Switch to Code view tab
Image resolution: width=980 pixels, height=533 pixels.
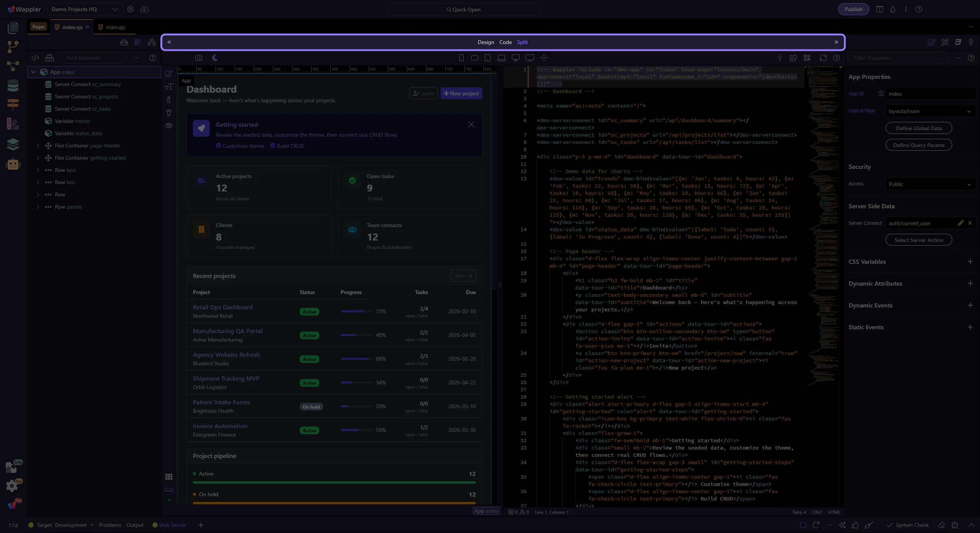point(505,42)
